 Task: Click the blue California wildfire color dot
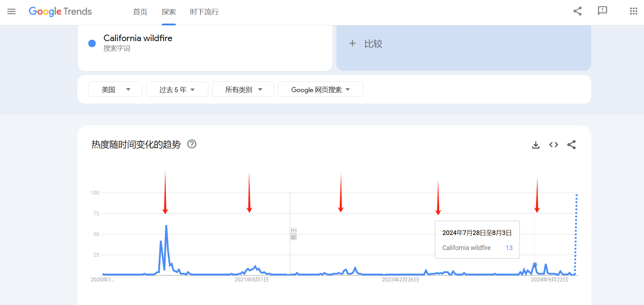(92, 43)
